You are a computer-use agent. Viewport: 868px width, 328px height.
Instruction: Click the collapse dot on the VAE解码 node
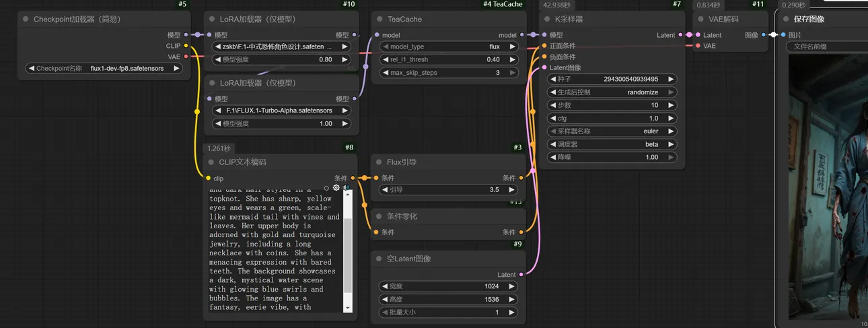pos(702,20)
